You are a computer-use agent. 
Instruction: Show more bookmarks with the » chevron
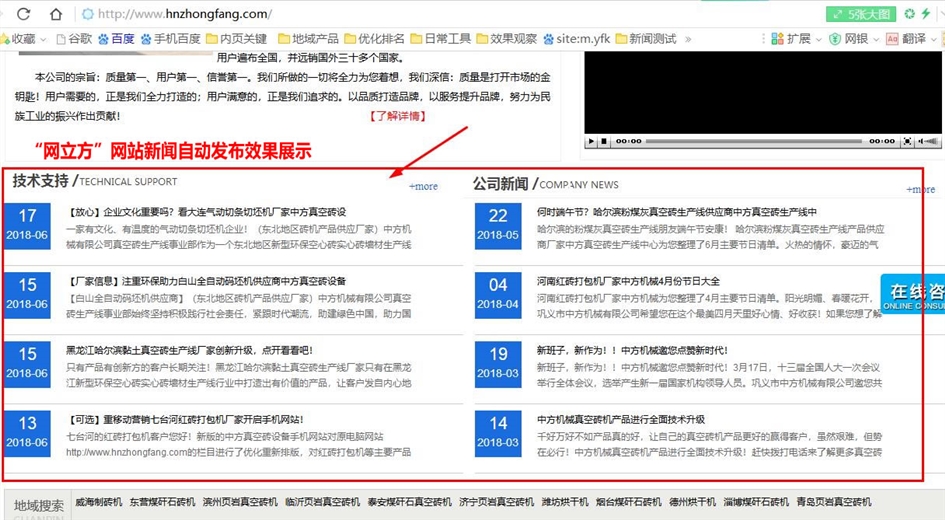coord(688,39)
